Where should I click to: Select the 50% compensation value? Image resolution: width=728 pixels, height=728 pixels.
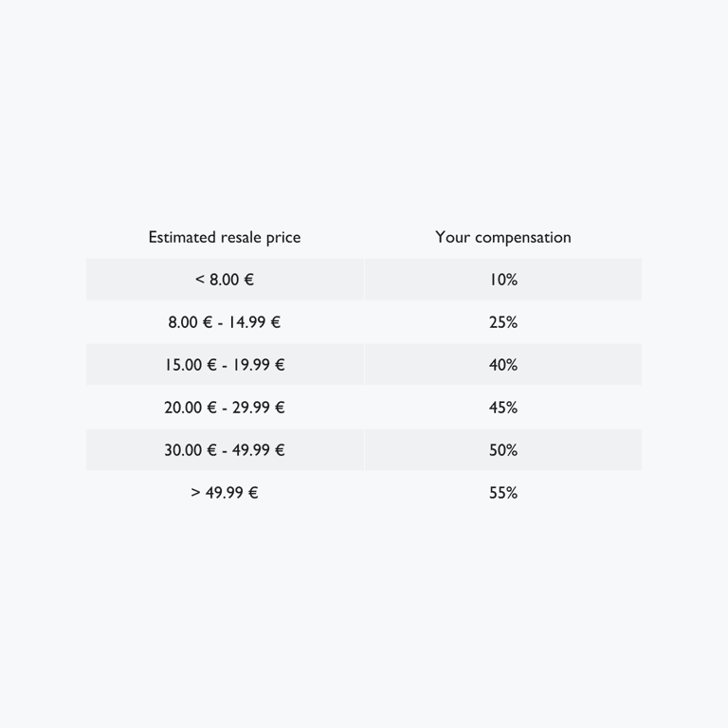[x=503, y=450]
